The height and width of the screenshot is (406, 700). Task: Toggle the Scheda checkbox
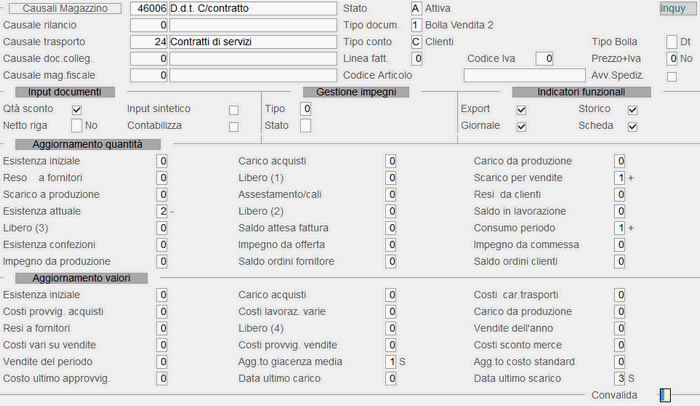pos(632,127)
